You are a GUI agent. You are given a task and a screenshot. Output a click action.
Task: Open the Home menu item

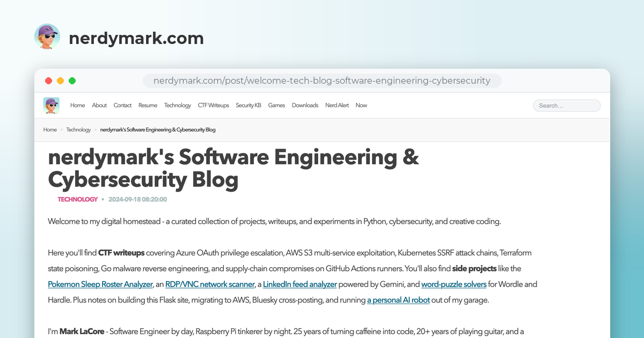pos(78,105)
